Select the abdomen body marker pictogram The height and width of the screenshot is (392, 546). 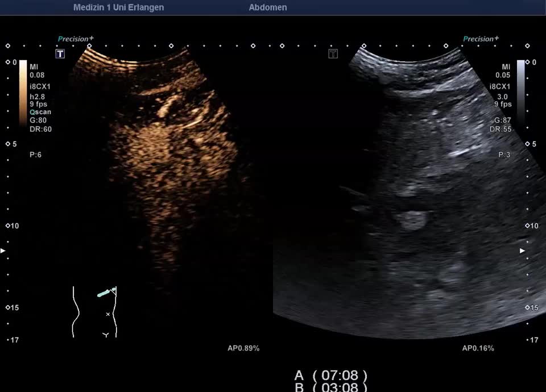(95, 312)
